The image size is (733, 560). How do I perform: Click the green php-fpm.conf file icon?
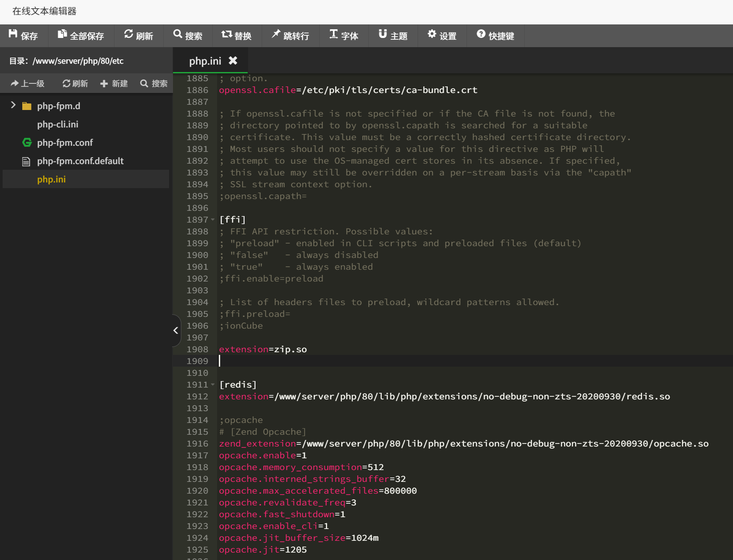pos(27,143)
